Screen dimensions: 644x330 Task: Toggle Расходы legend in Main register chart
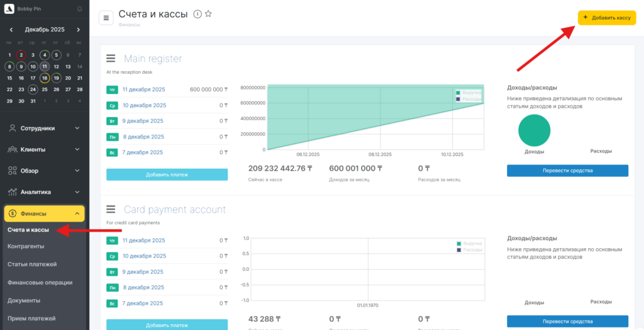pos(469,99)
